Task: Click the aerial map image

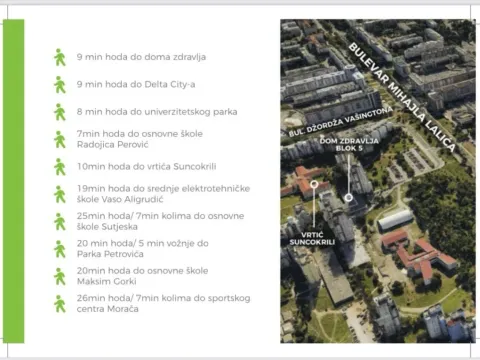Action: (x=378, y=181)
